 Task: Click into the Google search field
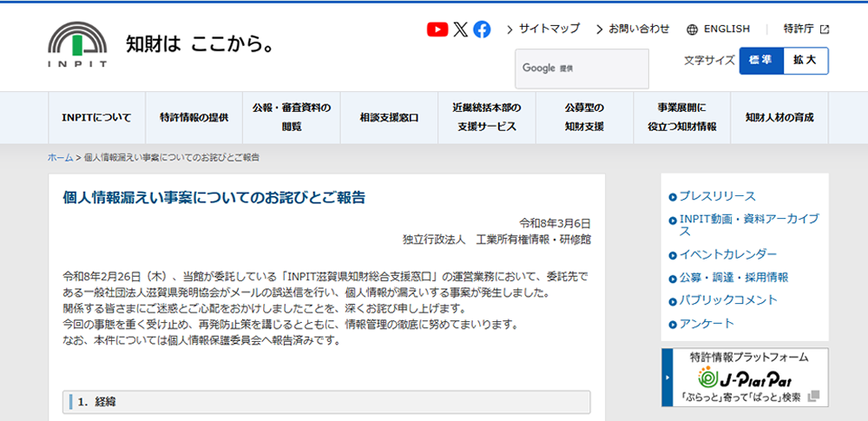coord(582,69)
